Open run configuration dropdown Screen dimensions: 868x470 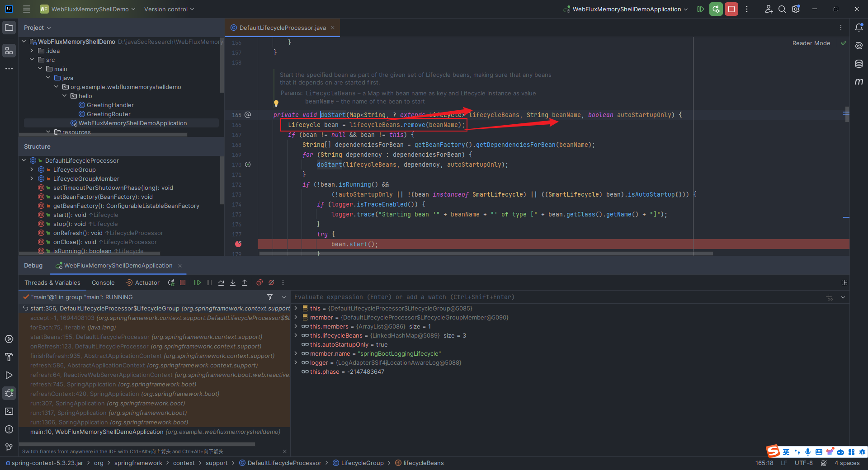[626, 9]
